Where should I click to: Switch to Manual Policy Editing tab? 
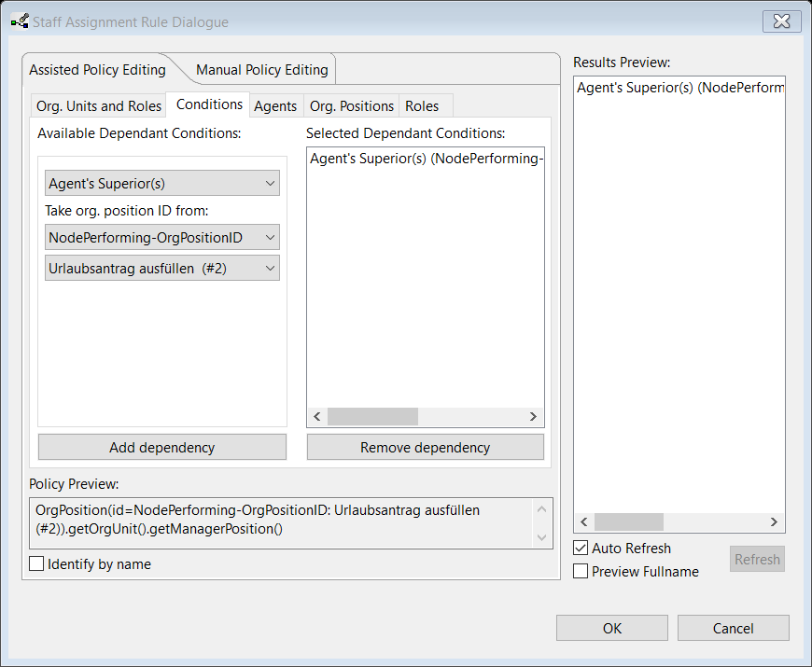pyautogui.click(x=261, y=70)
